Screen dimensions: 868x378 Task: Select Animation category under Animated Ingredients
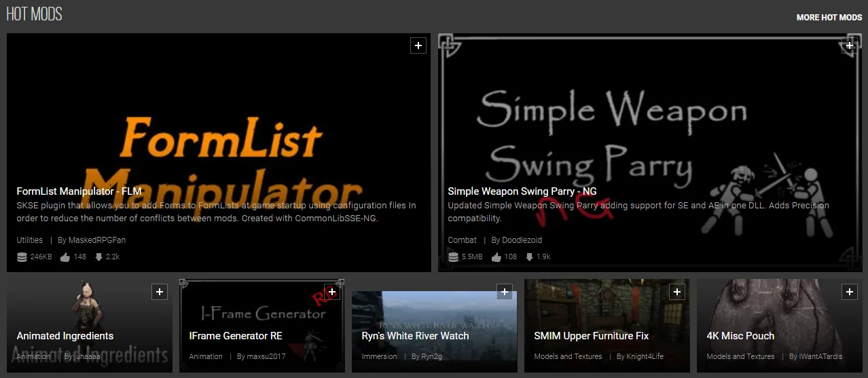[33, 356]
